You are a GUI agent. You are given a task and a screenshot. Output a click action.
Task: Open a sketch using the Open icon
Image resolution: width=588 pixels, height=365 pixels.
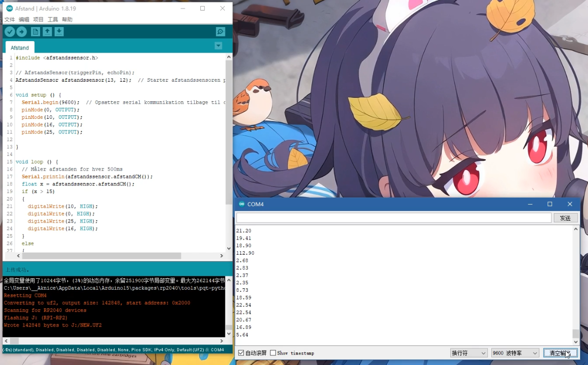47,32
